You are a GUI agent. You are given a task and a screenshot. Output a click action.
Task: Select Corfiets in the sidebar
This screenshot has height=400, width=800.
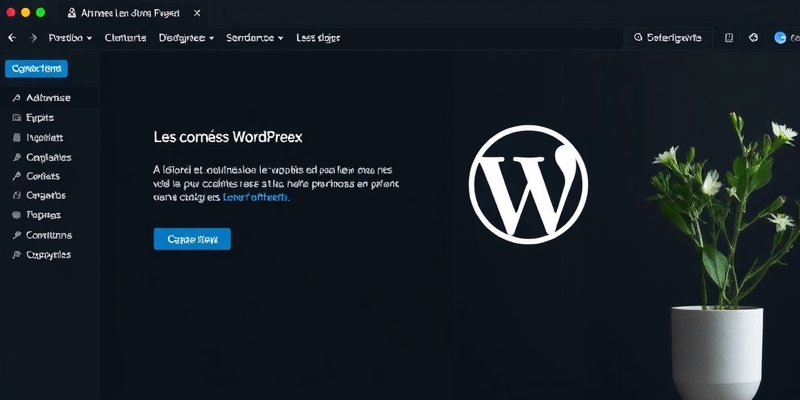[49, 177]
